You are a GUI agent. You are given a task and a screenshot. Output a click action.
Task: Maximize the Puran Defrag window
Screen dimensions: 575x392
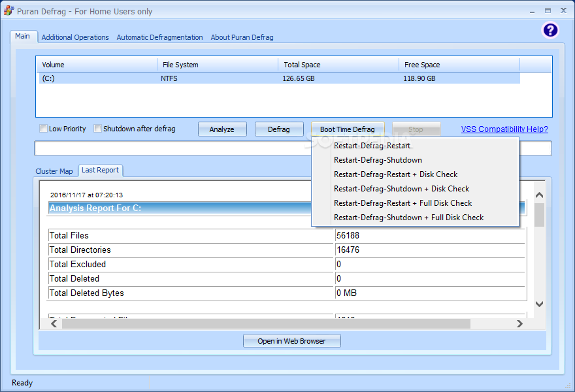click(548, 11)
